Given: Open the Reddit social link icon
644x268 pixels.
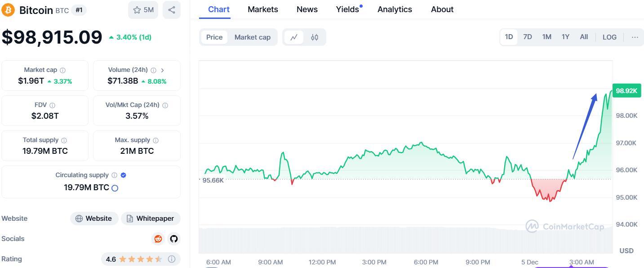Looking at the screenshot, I should click(x=158, y=239).
